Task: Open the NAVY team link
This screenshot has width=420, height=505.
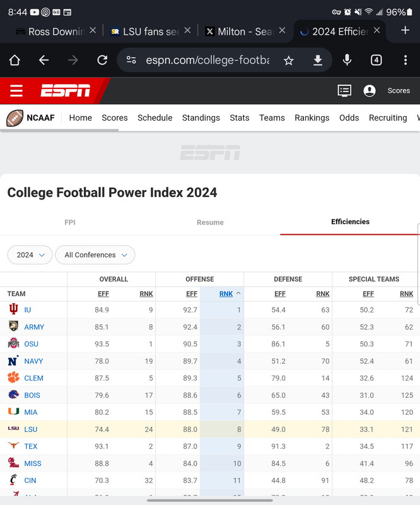Action: coord(33,361)
